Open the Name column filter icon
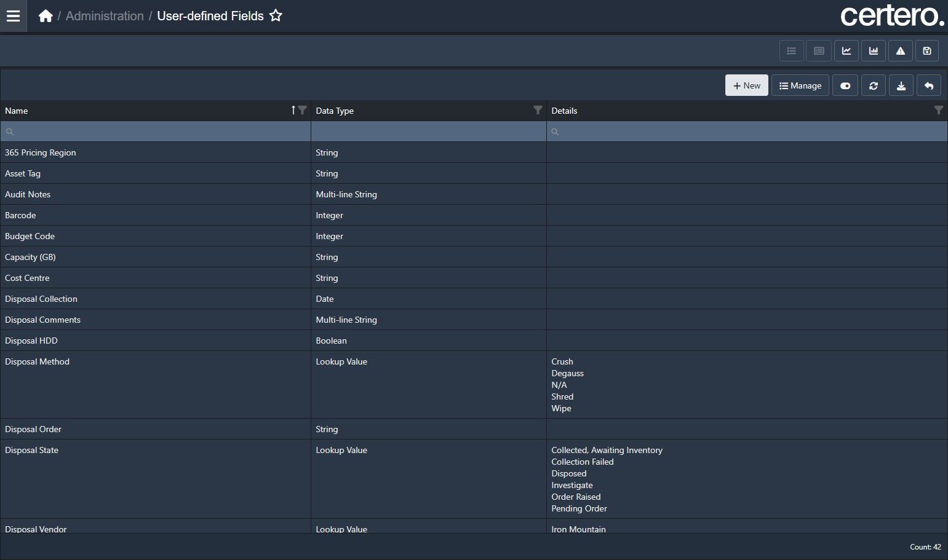 pos(302,110)
